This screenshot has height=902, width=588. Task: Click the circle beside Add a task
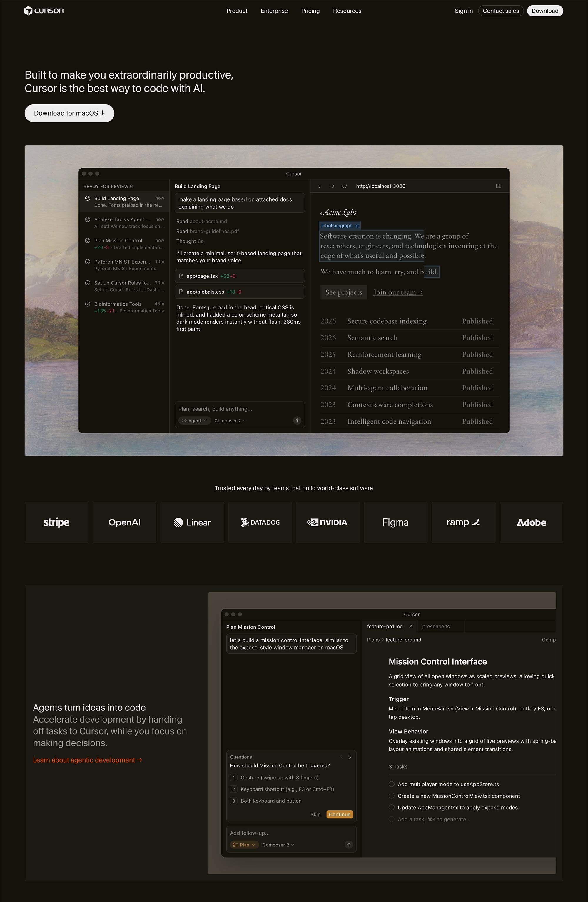click(392, 819)
